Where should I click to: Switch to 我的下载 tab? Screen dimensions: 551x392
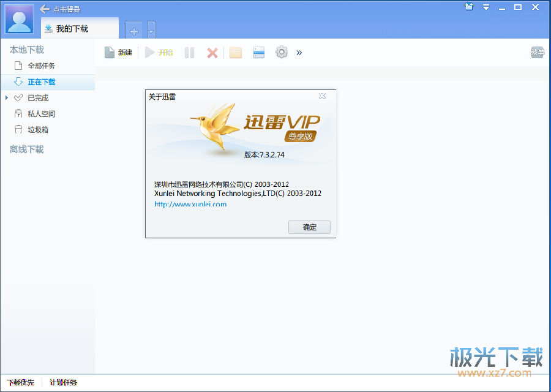[80, 28]
